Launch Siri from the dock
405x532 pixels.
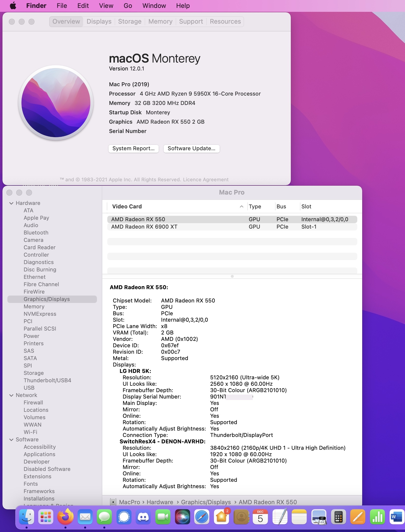point(182,517)
